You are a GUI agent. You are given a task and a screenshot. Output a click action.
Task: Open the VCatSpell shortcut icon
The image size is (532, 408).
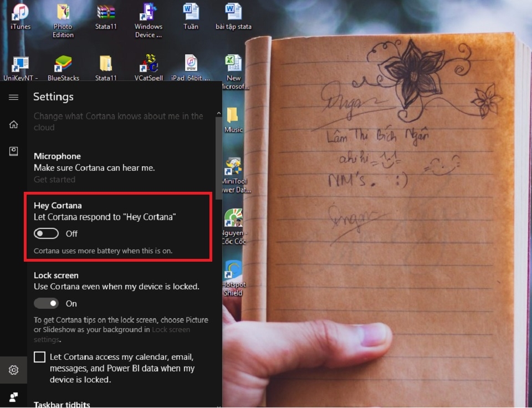point(149,64)
